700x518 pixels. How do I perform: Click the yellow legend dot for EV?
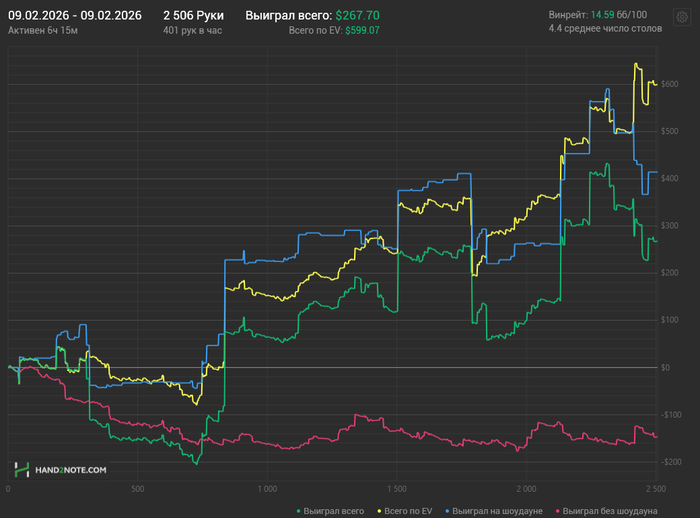pyautogui.click(x=380, y=511)
